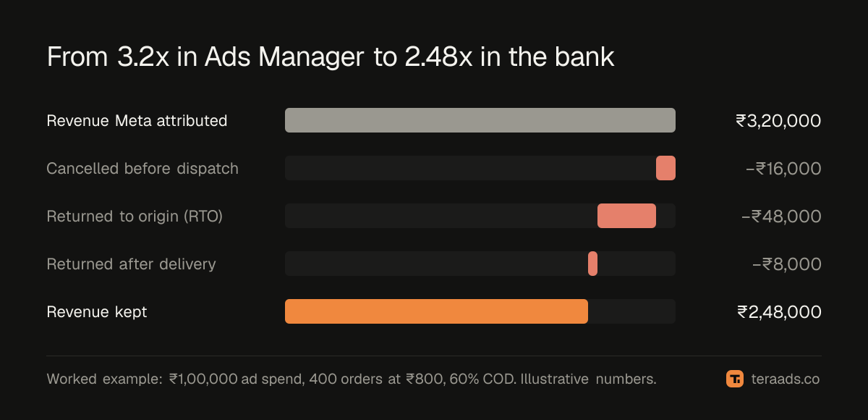Select the ₹2,48,000 value
Screen dimensions: 868x420
(x=779, y=312)
